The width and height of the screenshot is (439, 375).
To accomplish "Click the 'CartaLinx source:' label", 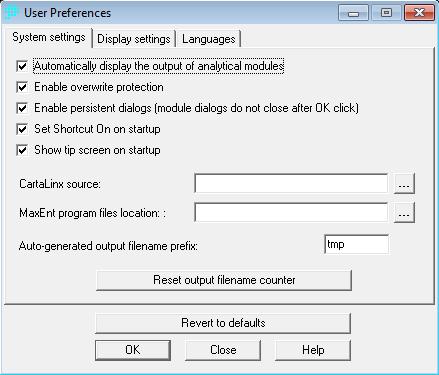I will click(x=60, y=184).
